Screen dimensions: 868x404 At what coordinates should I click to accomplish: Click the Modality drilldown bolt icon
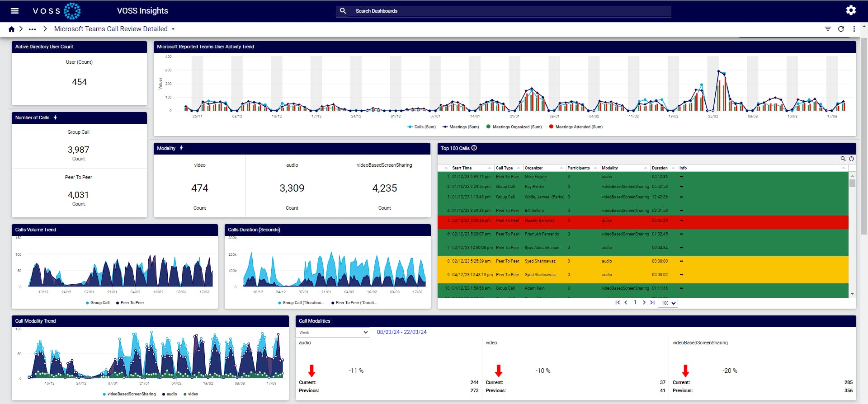point(181,148)
